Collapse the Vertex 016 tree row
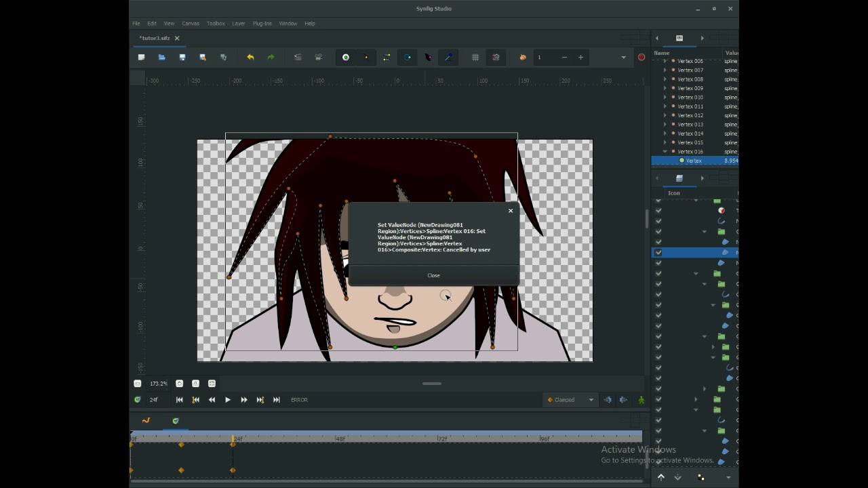This screenshot has width=868, height=488. 665,151
